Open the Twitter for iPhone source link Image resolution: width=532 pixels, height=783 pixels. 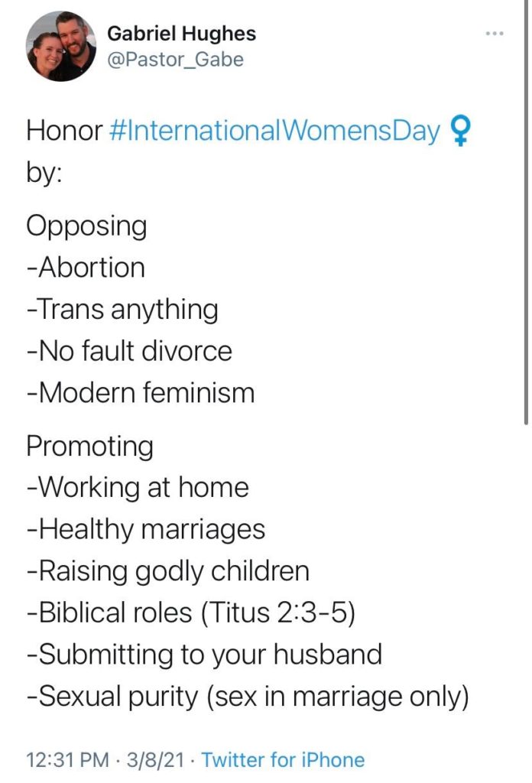[283, 759]
